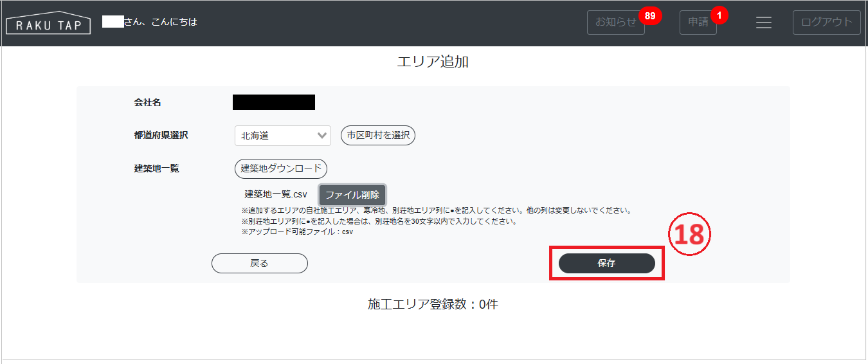Viewport: 868px width, 364px height.
Task: Click the 保存 save button
Action: pos(607,263)
